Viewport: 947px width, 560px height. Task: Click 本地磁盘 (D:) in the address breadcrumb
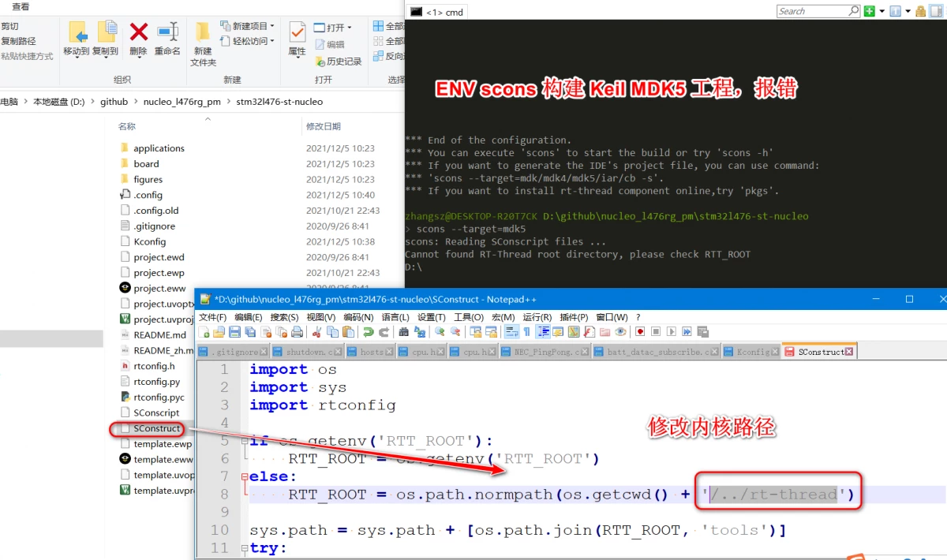[x=59, y=102]
